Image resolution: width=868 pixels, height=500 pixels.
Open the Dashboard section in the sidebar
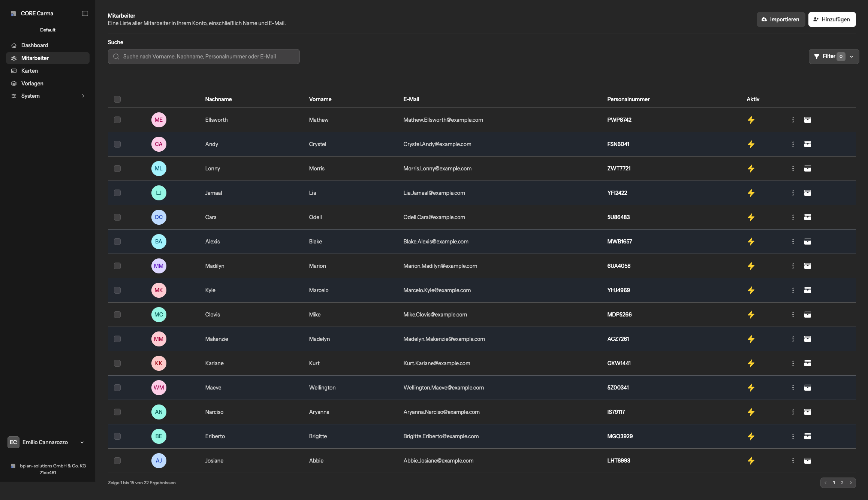click(34, 45)
